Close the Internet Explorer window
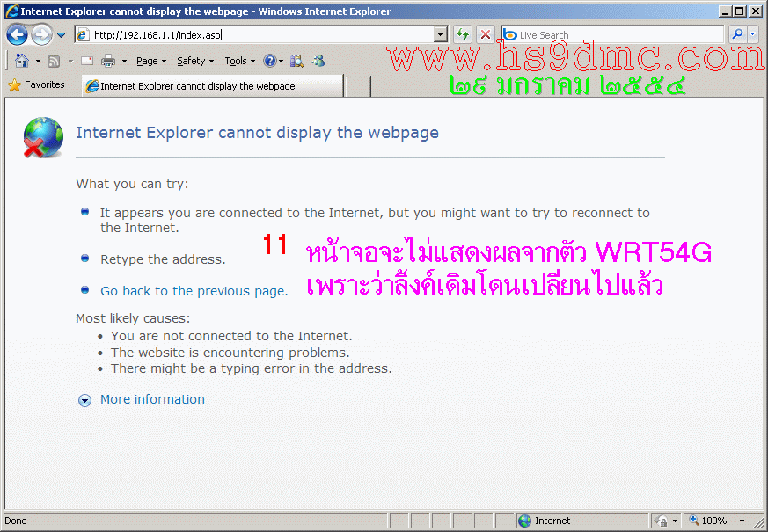The height and width of the screenshot is (532, 768). point(756,11)
